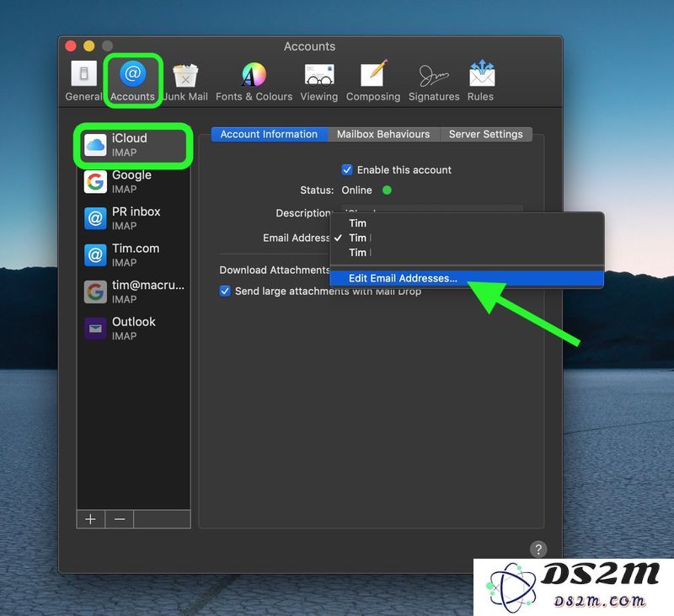Close the Accounts window
This screenshot has height=616, width=674.
tap(71, 46)
